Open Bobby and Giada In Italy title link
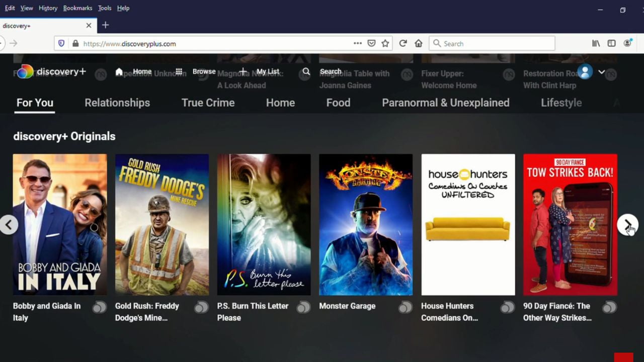 (47, 312)
